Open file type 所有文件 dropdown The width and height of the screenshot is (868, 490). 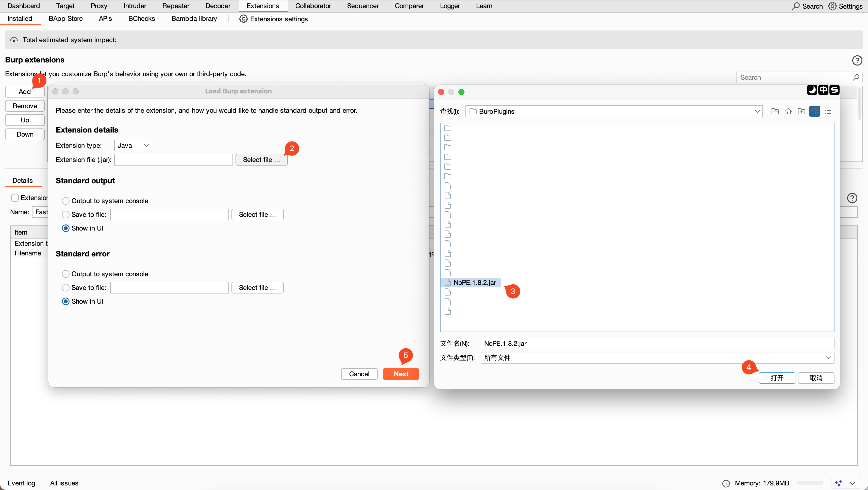pos(657,357)
